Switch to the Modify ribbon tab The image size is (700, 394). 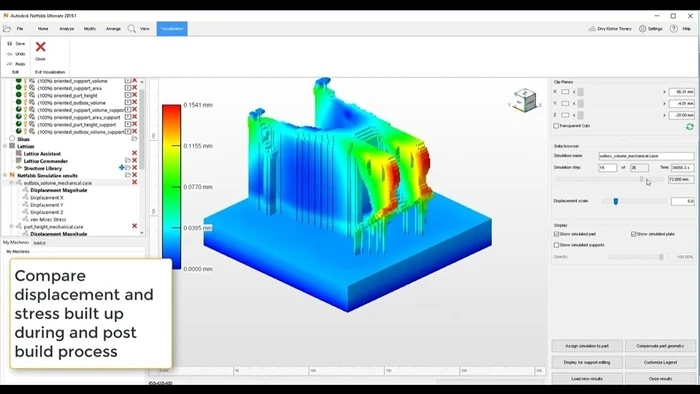pyautogui.click(x=90, y=29)
